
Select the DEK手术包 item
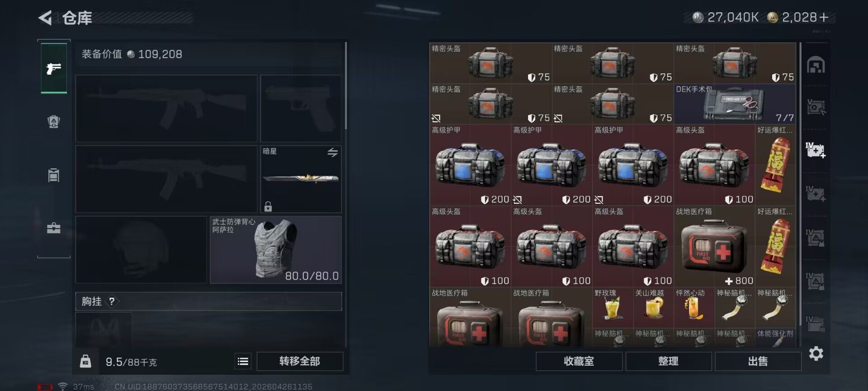(735, 104)
